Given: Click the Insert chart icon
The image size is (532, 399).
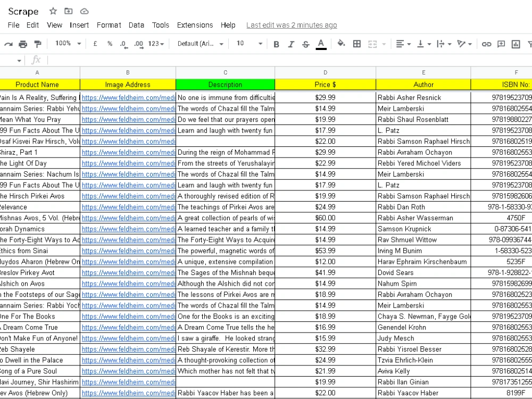Looking at the screenshot, I should tap(516, 44).
